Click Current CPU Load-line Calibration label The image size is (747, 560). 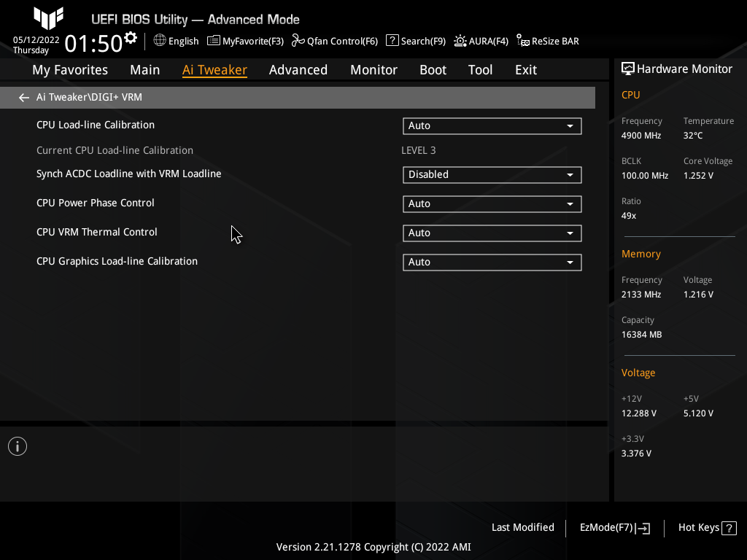click(115, 150)
